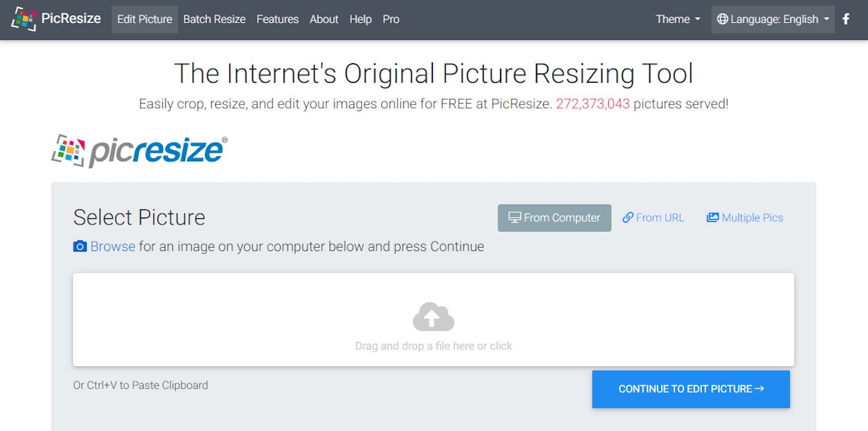Click the camera icon next to Browse
868x431 pixels.
click(x=80, y=246)
